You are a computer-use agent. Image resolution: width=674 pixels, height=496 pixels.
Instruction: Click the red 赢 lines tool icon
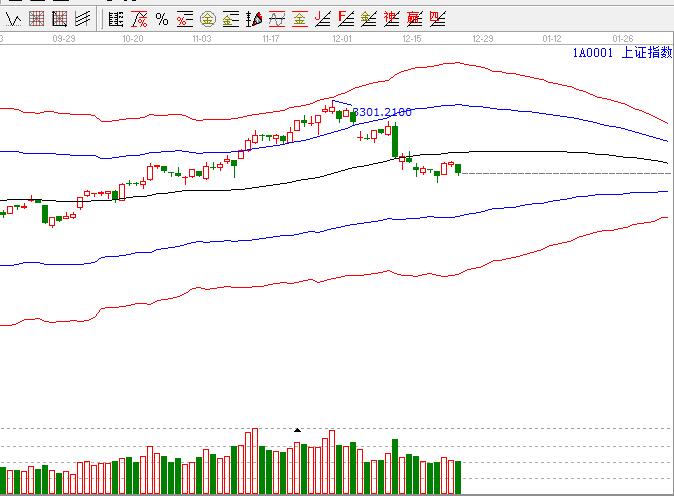point(414,18)
